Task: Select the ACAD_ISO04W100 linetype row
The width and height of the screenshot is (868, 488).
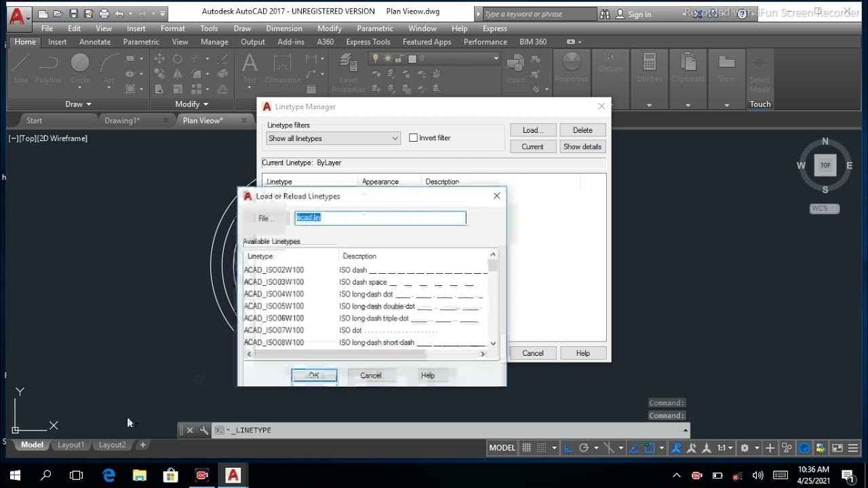Action: (366, 294)
